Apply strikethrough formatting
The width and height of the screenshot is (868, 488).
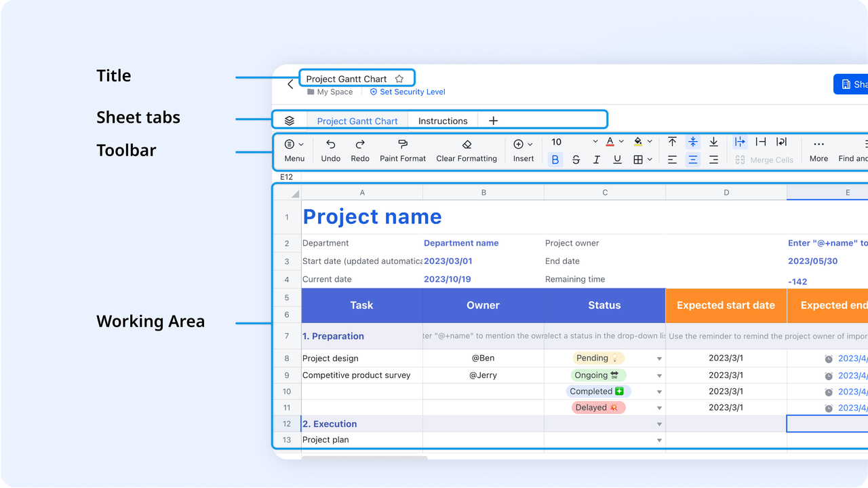point(576,159)
